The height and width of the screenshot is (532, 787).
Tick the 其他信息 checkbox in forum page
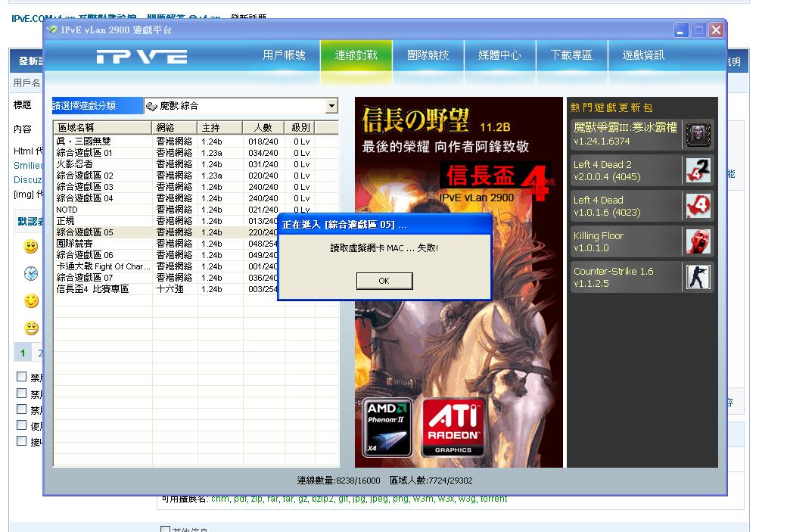pos(165,529)
